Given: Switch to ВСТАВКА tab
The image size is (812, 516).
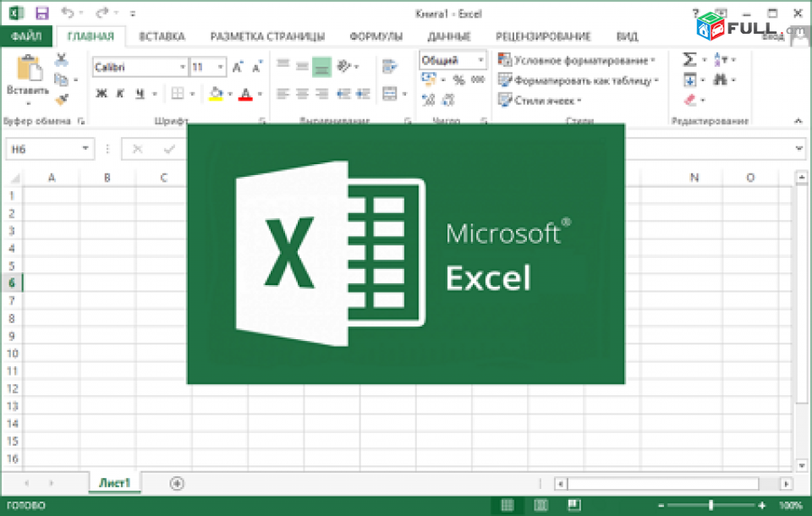Looking at the screenshot, I should click(162, 36).
